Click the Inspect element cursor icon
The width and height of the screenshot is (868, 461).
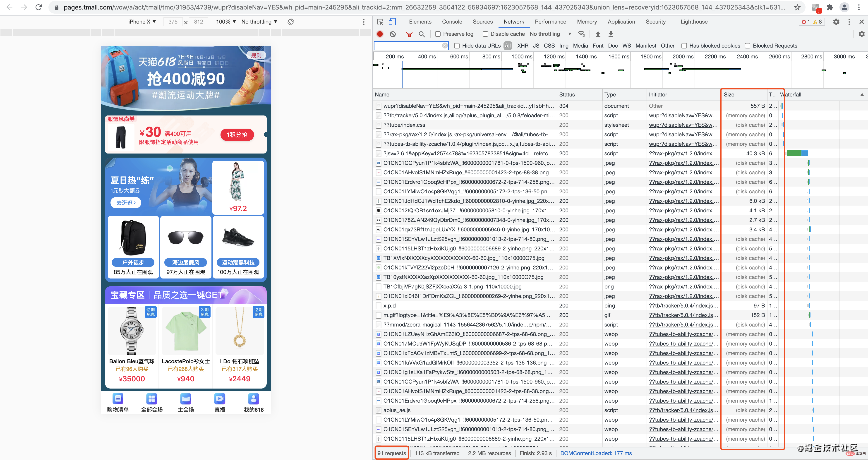[379, 22]
